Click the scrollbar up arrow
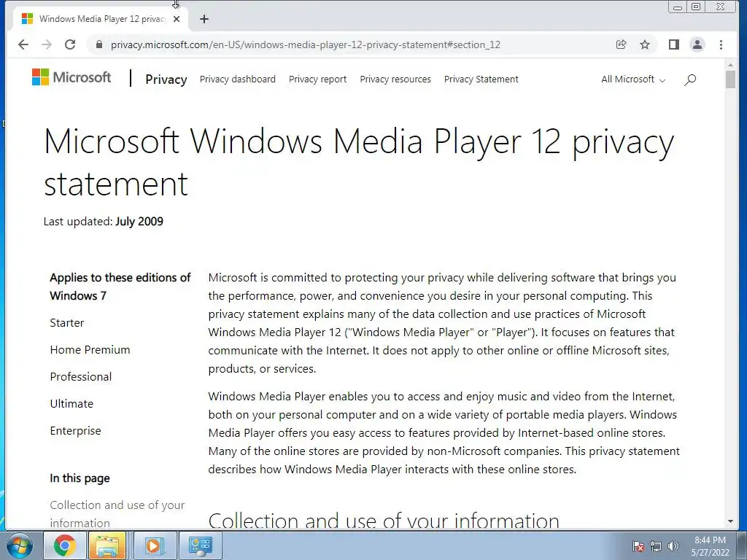The width and height of the screenshot is (747, 560). pos(730,64)
